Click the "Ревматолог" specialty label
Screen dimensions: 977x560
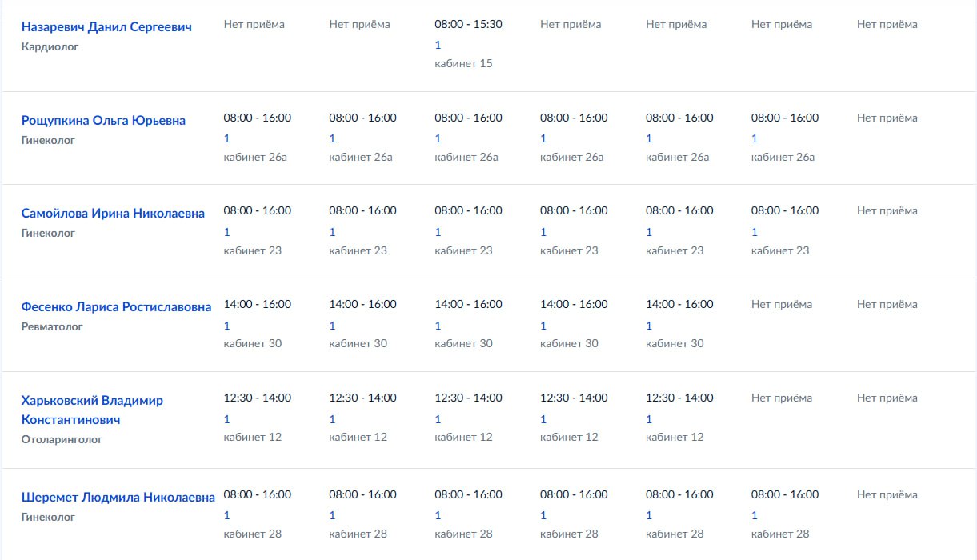tap(52, 326)
